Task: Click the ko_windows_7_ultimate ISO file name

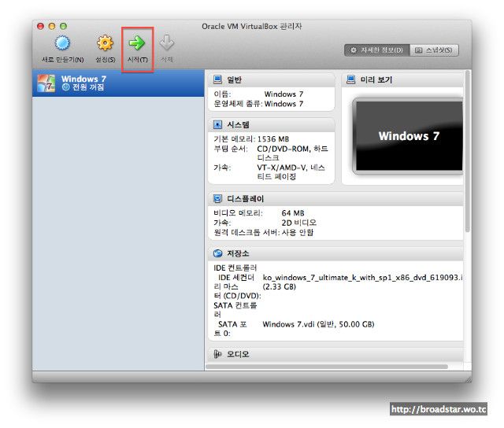Action: point(362,278)
